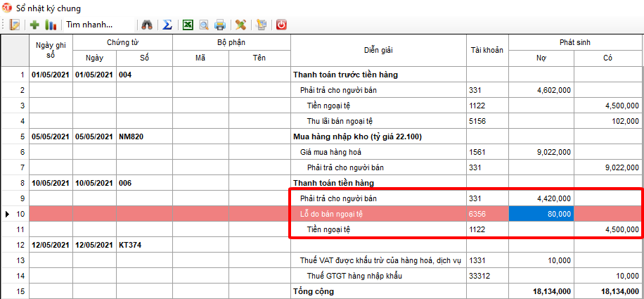Image resolution: width=644 pixels, height=299 pixels.
Task: Select 'Lỗ do bán ngoại tệ' cell
Action: [x=379, y=214]
